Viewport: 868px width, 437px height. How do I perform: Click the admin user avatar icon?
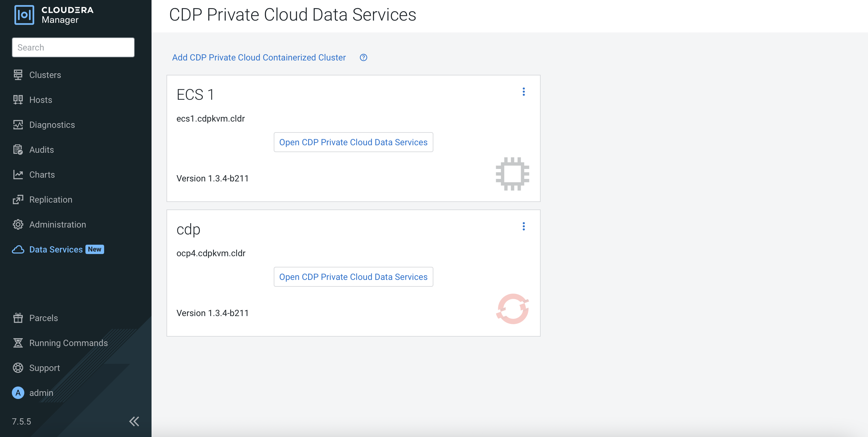click(18, 392)
